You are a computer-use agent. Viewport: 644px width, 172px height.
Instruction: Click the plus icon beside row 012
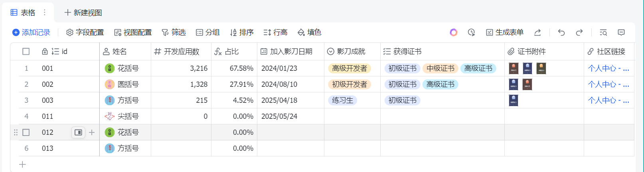(92, 132)
